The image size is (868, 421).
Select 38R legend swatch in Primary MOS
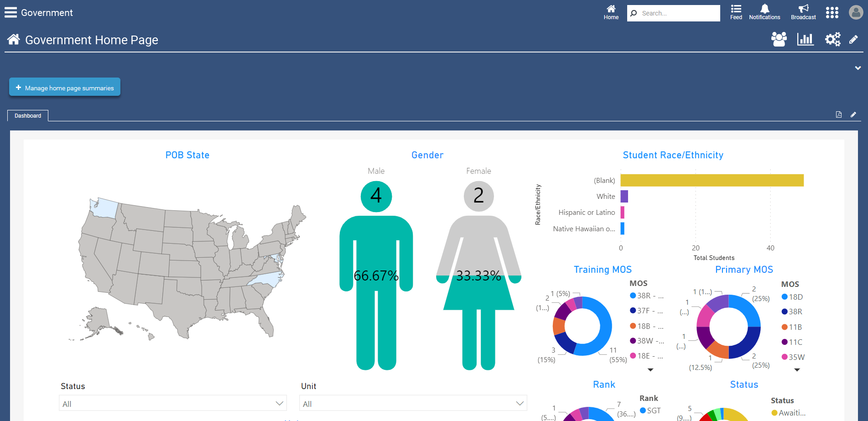pos(785,312)
